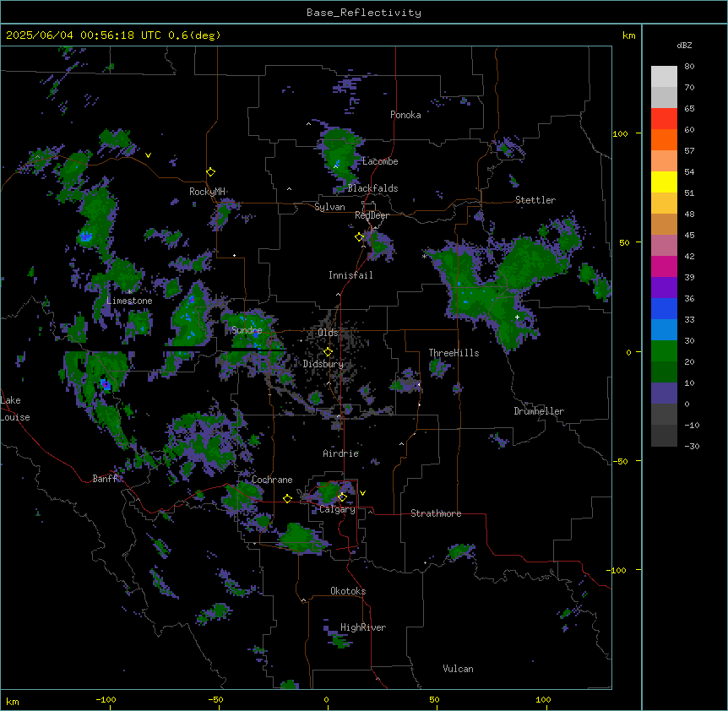Screen dimensions: 728x711
Task: Pick the purple 36-39 dBZ legend swatch
Action: pos(664,288)
